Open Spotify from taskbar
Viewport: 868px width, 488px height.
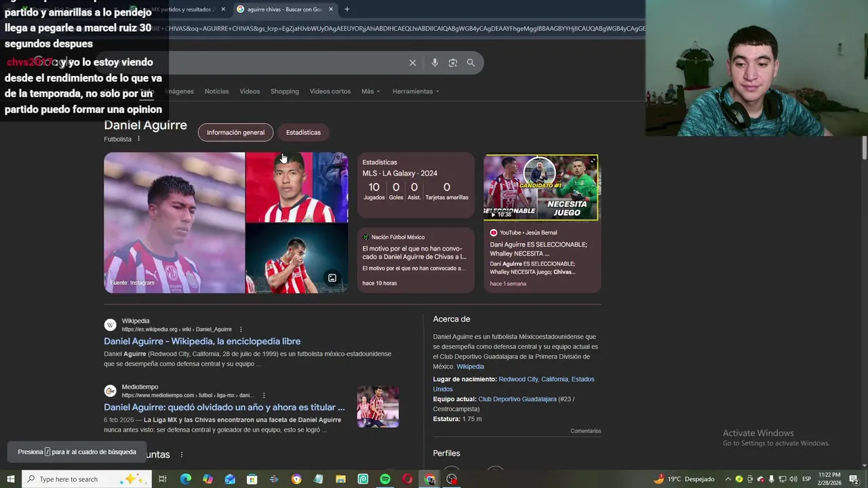pyautogui.click(x=385, y=479)
